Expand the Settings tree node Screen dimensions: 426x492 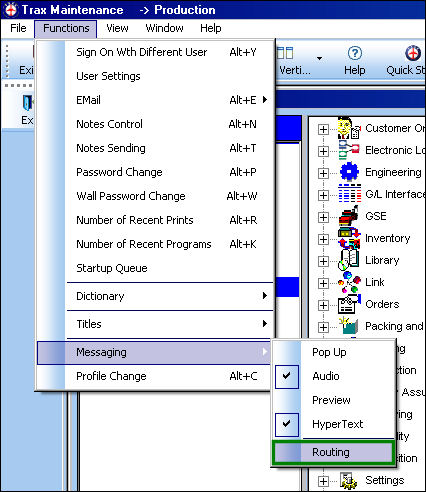[x=323, y=481]
